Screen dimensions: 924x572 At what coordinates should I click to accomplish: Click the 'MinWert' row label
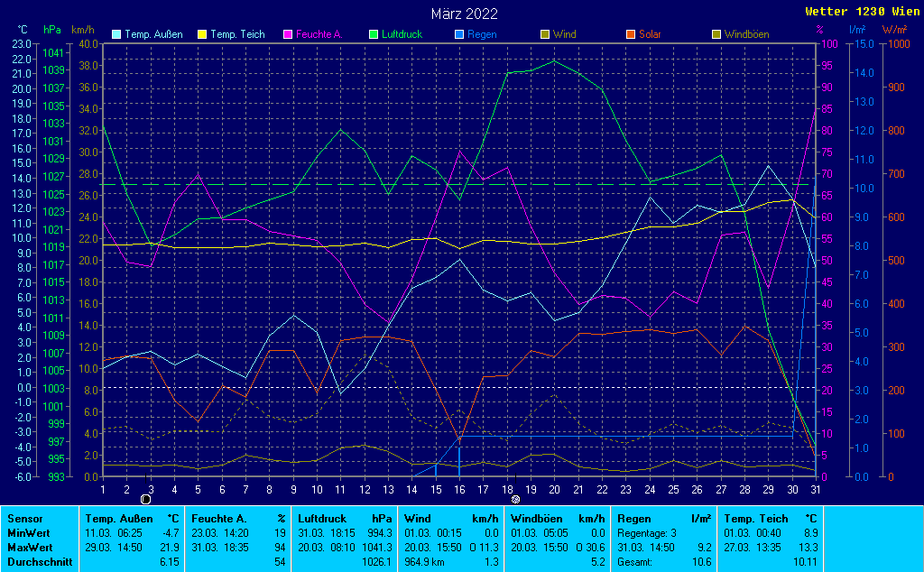pyautogui.click(x=29, y=533)
